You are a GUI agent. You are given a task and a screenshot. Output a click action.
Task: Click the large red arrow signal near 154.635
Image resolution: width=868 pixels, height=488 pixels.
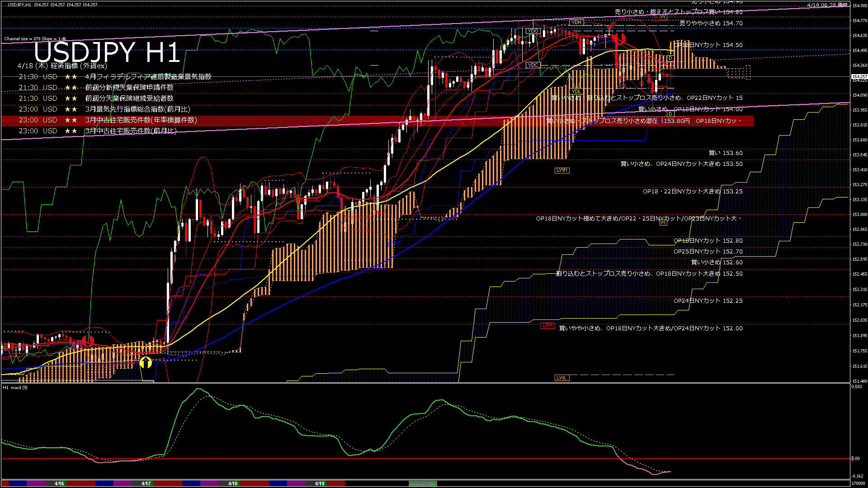(619, 39)
